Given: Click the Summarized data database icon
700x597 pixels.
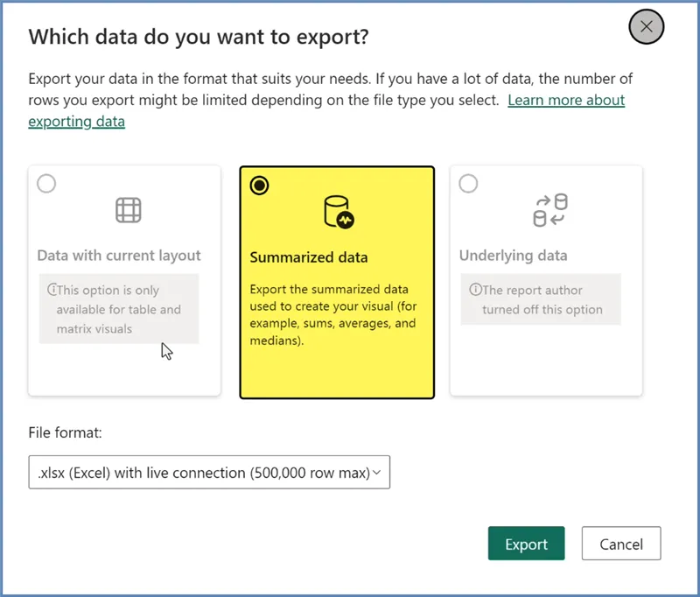Looking at the screenshot, I should pos(338,211).
